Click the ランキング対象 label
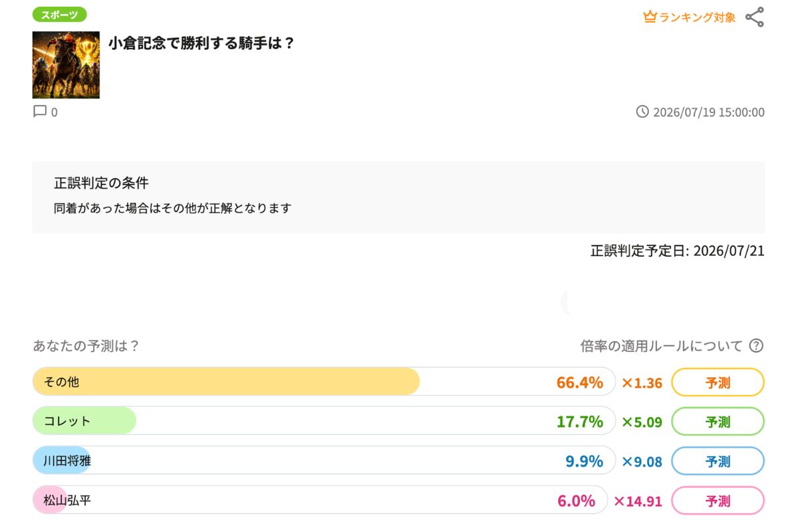 pyautogui.click(x=698, y=18)
